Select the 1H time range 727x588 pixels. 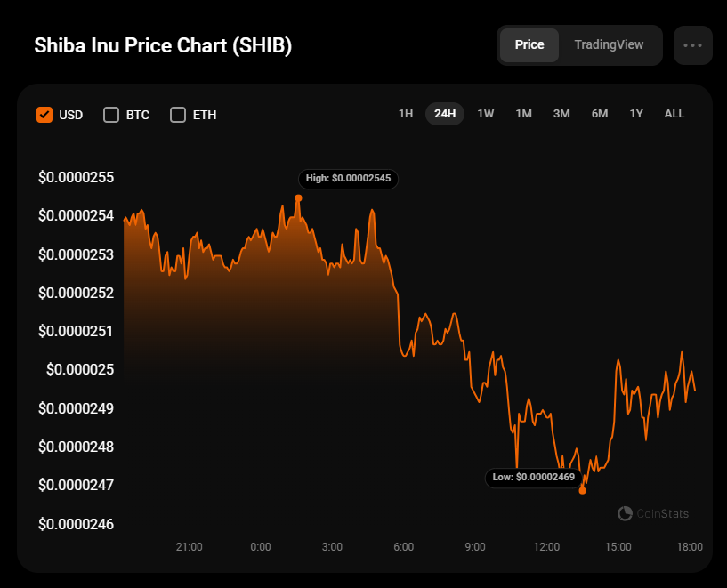coord(406,114)
